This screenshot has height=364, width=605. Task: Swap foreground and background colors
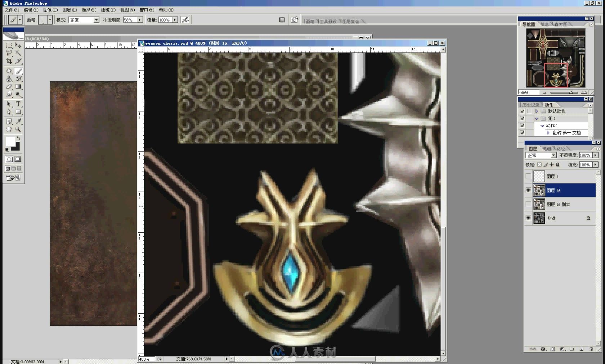point(19,138)
